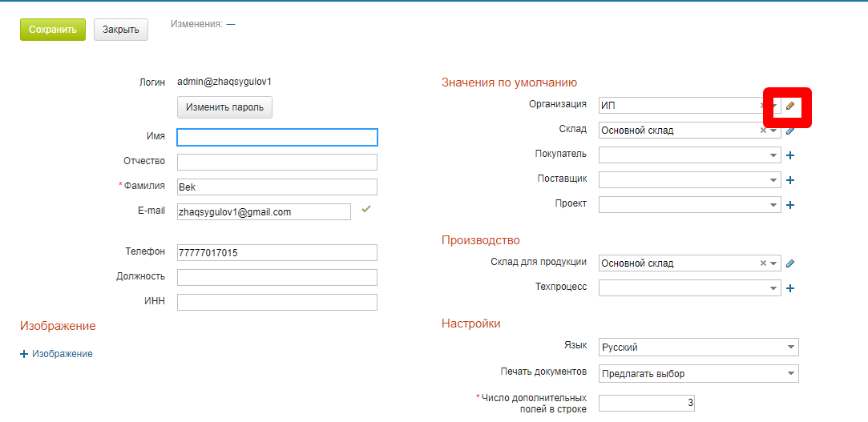Open the Организация dropdown arrow
The width and height of the screenshot is (868, 422).
774,106
